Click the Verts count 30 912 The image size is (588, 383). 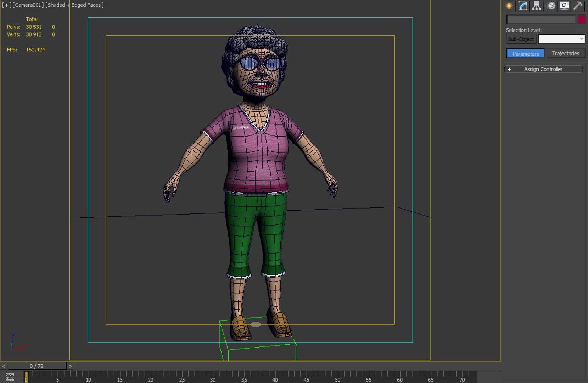point(34,34)
